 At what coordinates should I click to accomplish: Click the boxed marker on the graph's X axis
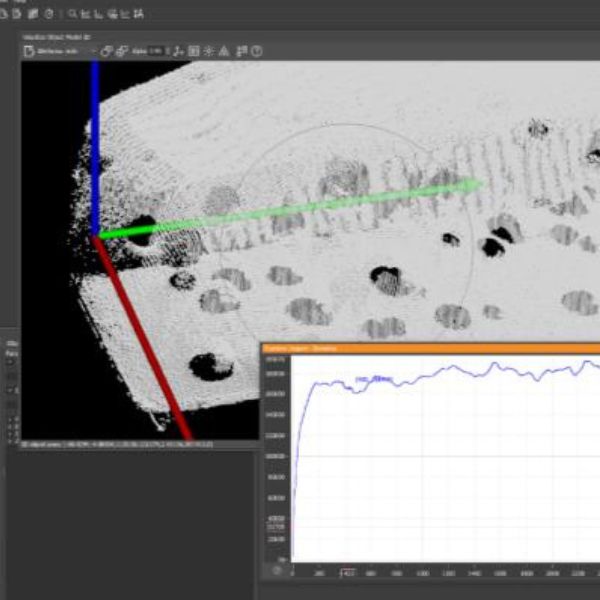pos(346,574)
